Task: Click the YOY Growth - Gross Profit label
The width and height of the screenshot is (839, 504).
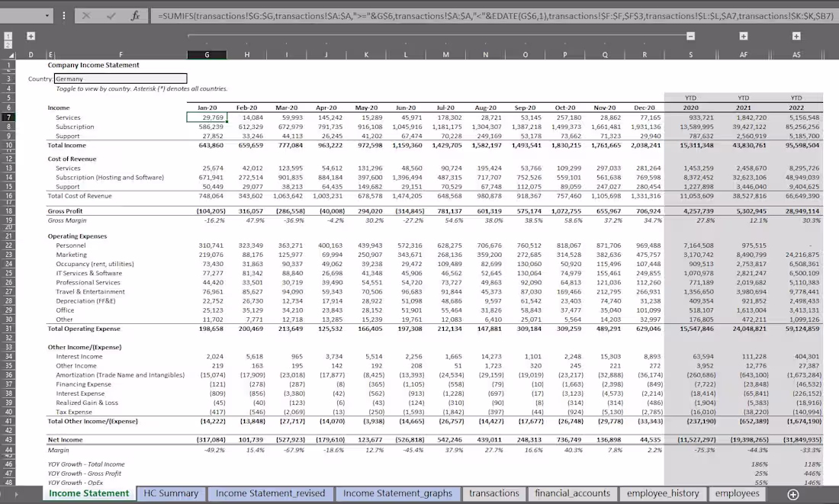Action: pyautogui.click(x=85, y=474)
